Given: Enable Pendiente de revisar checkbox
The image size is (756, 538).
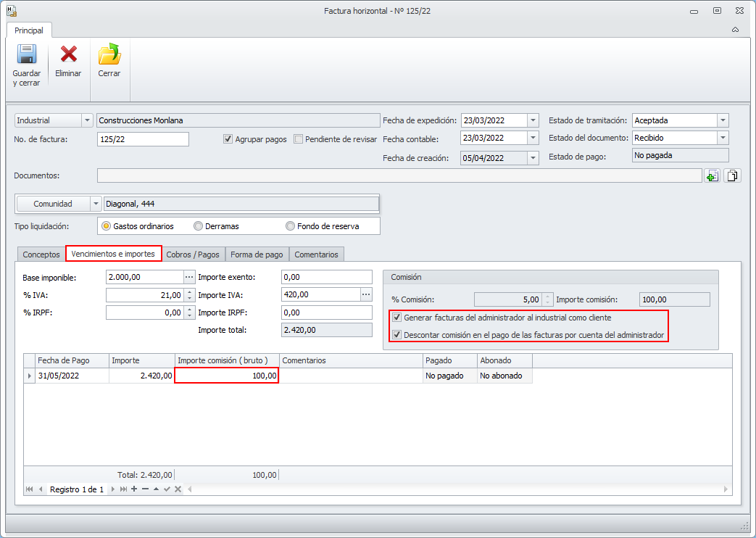Looking at the screenshot, I should (299, 139).
